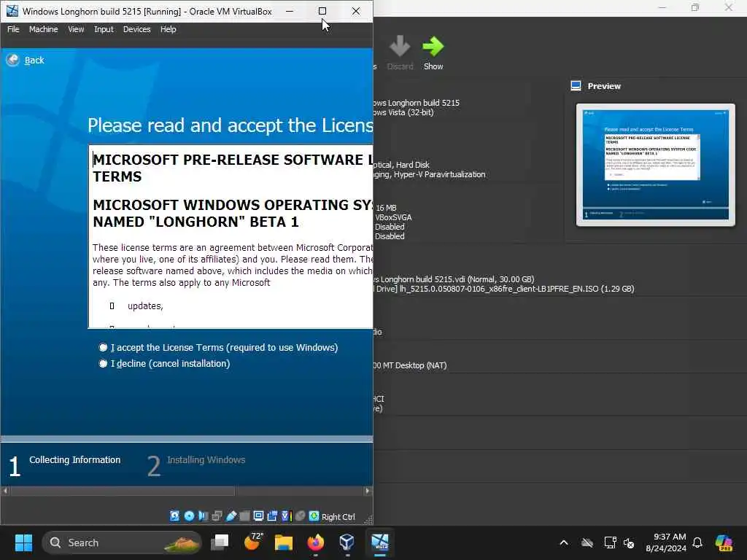This screenshot has width=747, height=560.
Task: Click the scroll left arrow of VM window
Action: pyautogui.click(x=5, y=491)
